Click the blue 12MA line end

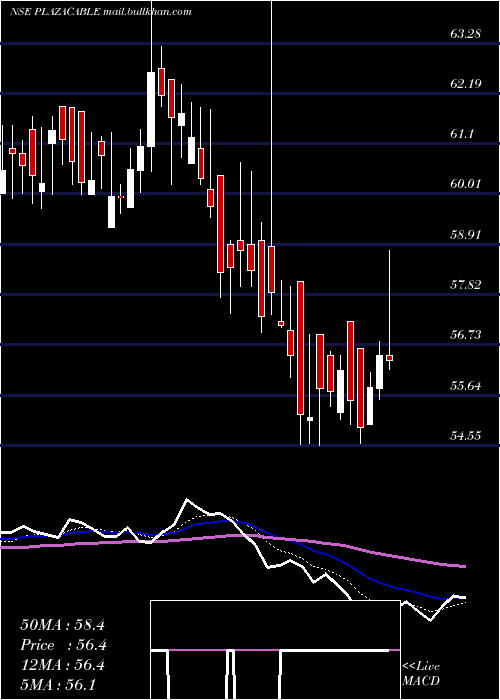tap(448, 598)
